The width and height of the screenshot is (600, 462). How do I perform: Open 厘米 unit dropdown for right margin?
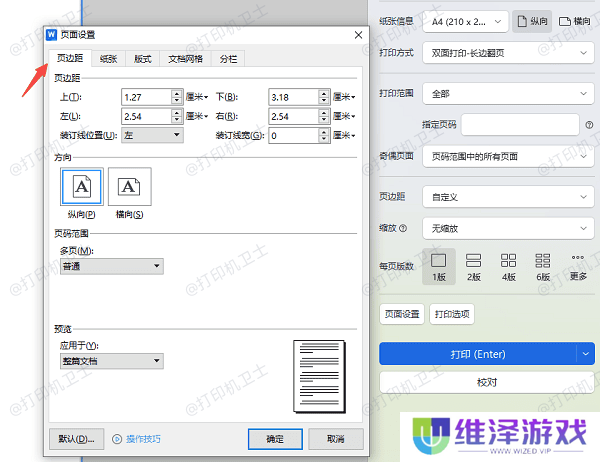(344, 116)
